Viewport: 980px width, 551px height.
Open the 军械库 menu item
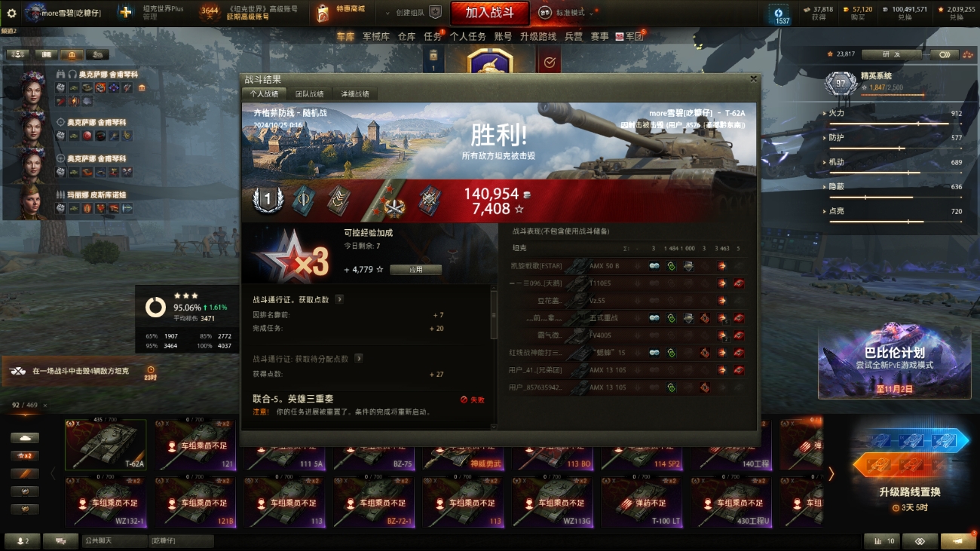click(x=376, y=36)
